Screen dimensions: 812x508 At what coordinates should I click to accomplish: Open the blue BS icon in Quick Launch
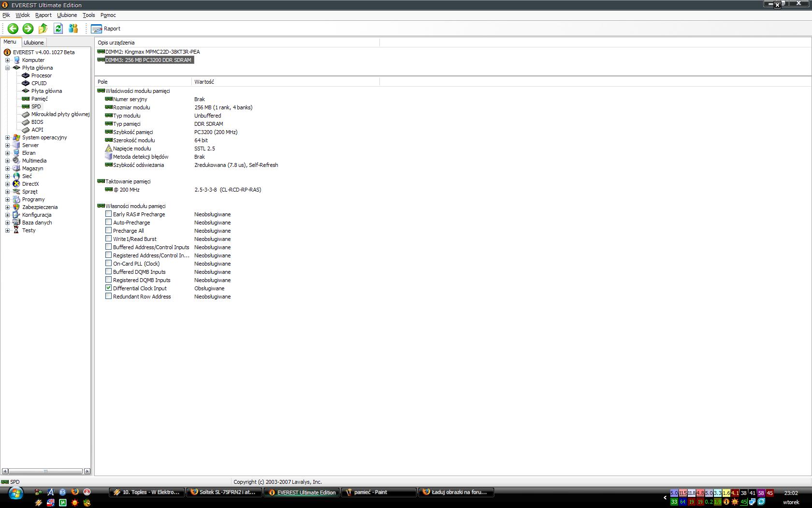coord(63,492)
